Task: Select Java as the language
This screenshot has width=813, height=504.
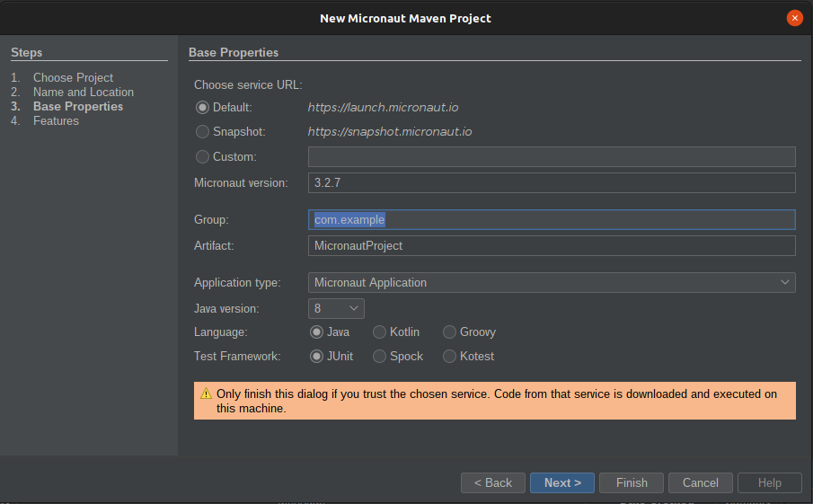Action: tap(317, 332)
